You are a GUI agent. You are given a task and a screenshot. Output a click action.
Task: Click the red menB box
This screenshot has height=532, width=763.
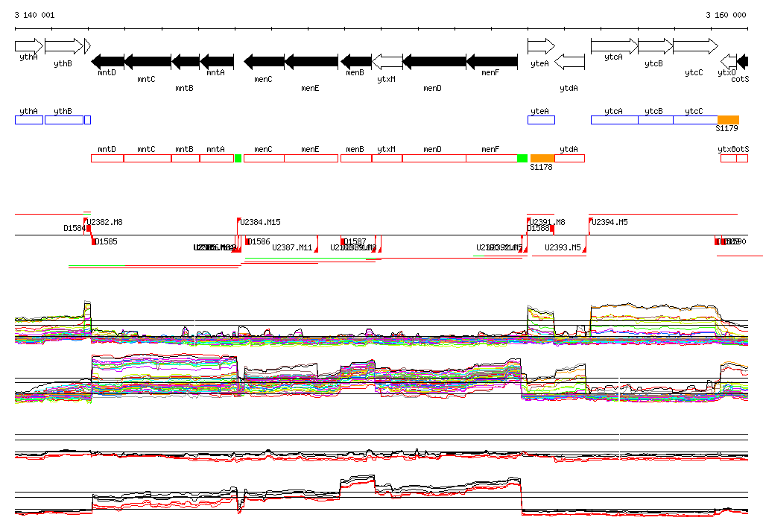click(356, 158)
